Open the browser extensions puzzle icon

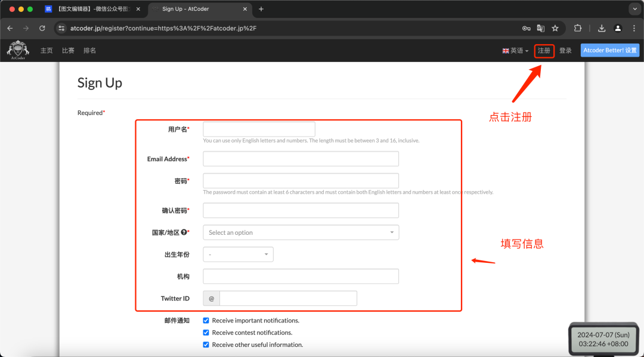click(578, 28)
